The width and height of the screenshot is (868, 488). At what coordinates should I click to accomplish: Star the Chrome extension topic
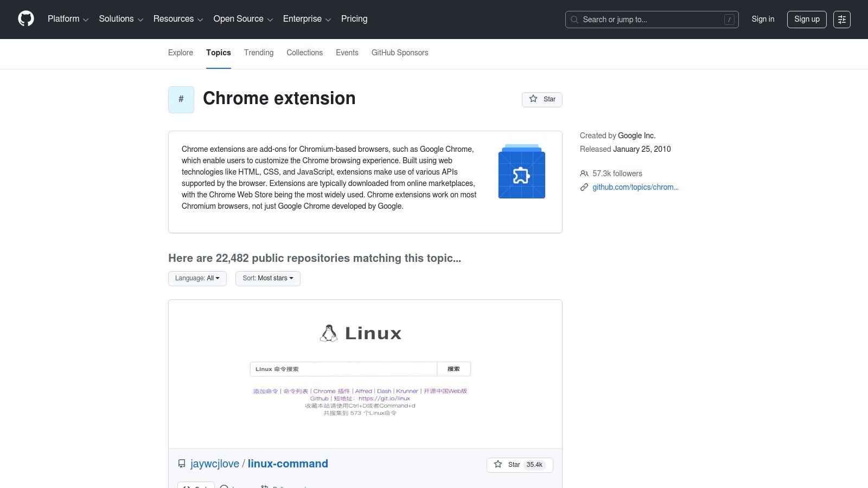[542, 99]
